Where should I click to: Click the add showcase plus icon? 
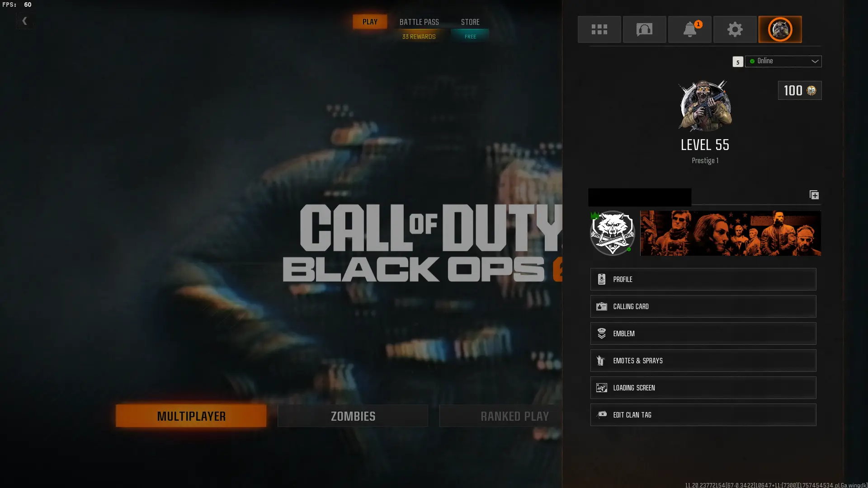tap(814, 195)
